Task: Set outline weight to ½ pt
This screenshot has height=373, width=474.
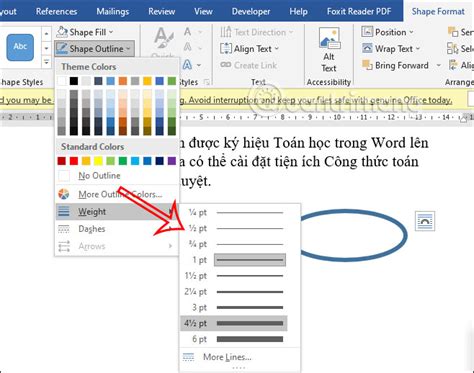Action: [234, 228]
